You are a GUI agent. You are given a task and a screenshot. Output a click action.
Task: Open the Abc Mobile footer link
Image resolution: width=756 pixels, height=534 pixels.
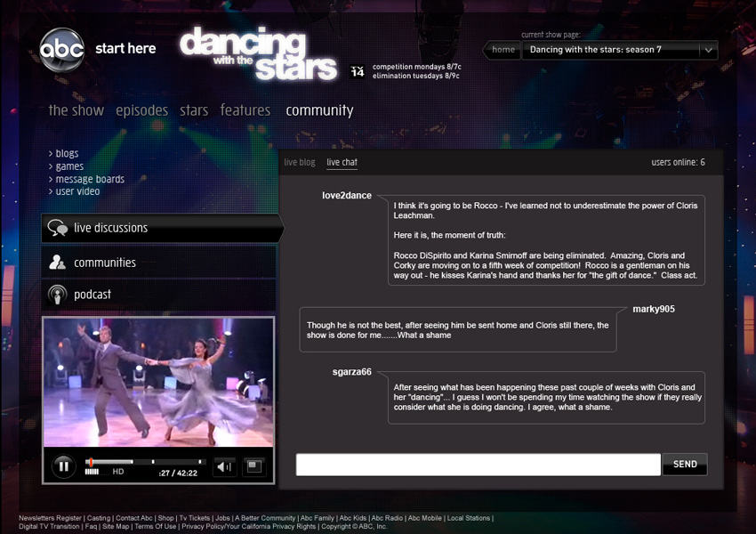click(425, 518)
